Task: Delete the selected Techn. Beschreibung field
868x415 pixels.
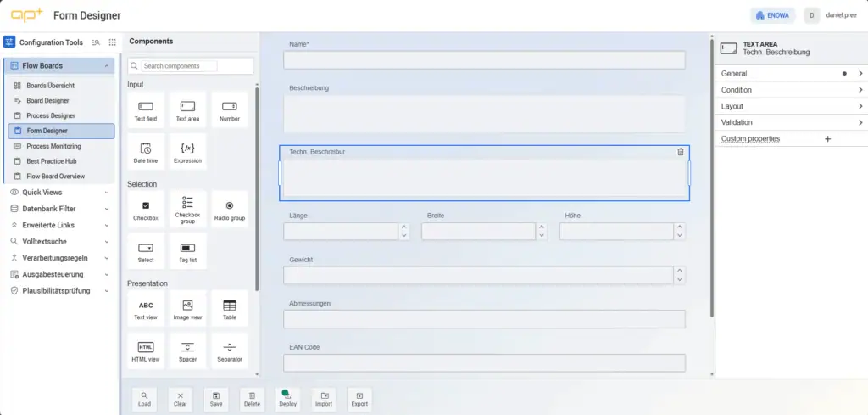Action: (681, 152)
